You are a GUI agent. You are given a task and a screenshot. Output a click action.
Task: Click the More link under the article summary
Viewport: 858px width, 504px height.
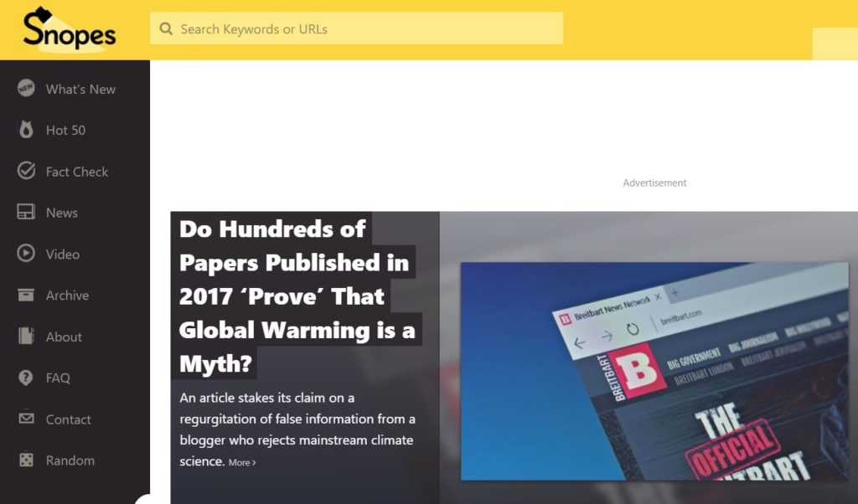(241, 461)
